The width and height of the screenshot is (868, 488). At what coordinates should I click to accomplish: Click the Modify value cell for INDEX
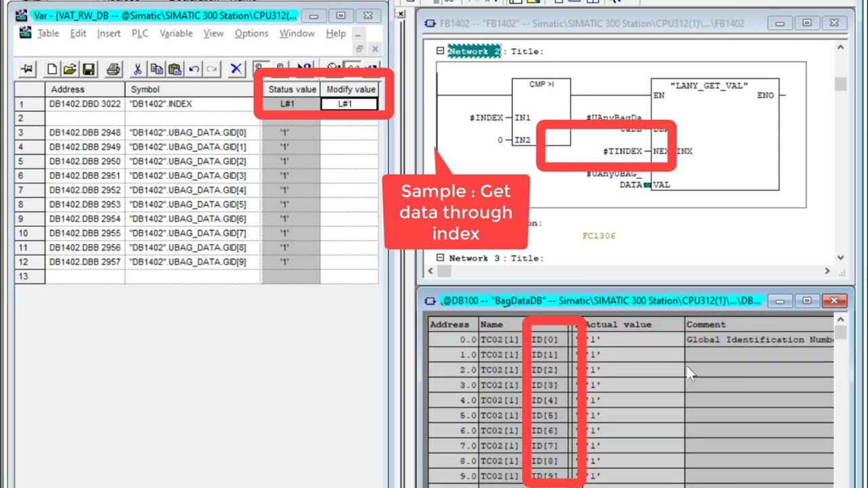(x=349, y=104)
